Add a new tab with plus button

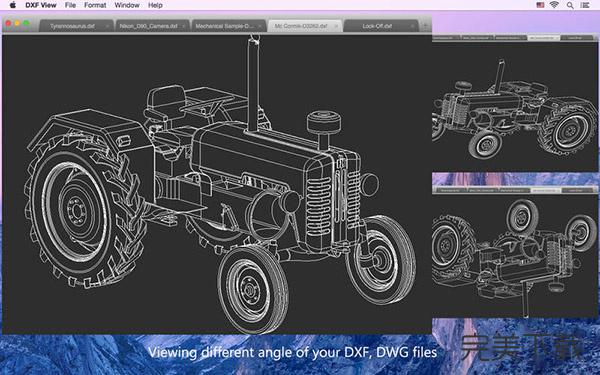[x=425, y=26]
